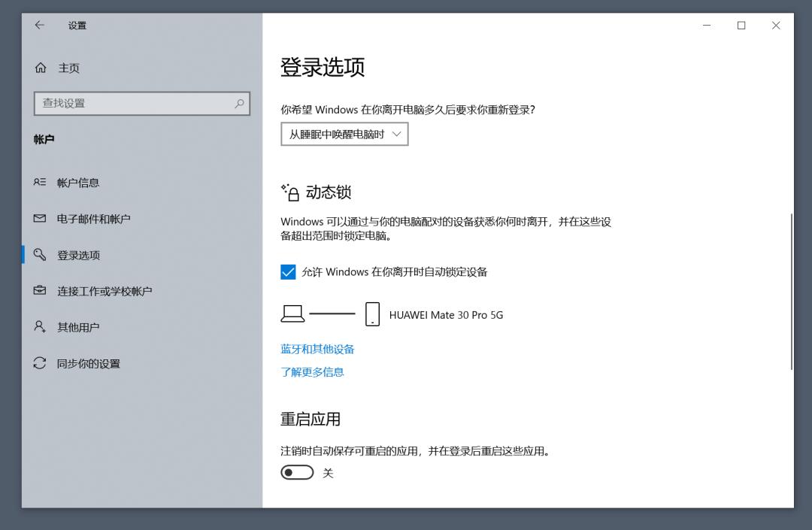Click the 查找设置 search box
This screenshot has width=812, height=530.
[x=141, y=104]
